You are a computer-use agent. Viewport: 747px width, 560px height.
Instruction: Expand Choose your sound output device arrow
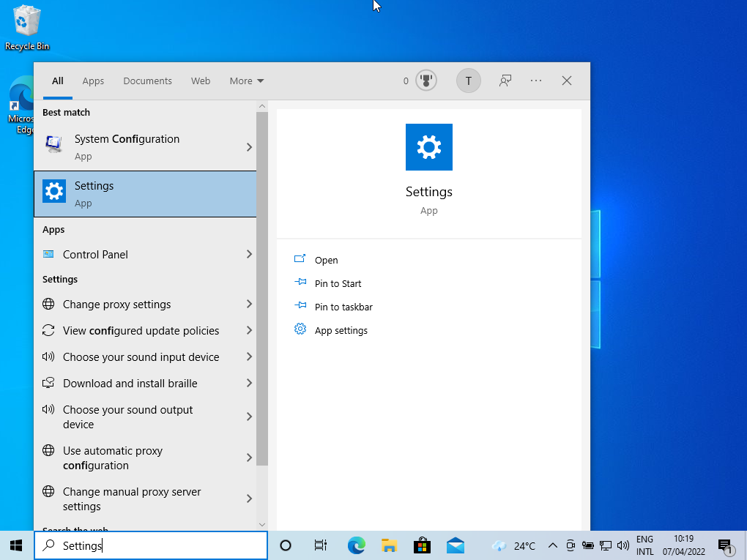[249, 417]
